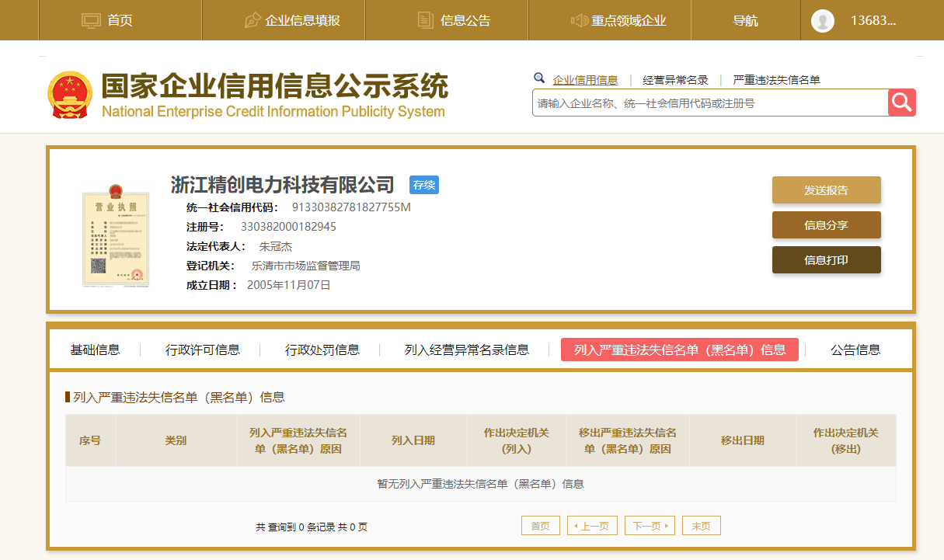
Task: Switch to 列入经营异常名录信息 tab
Action: (x=467, y=350)
